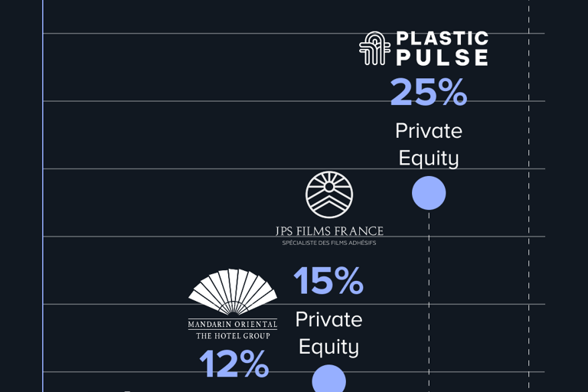Select the JPS FILMS FRANCE name text

pos(329,230)
